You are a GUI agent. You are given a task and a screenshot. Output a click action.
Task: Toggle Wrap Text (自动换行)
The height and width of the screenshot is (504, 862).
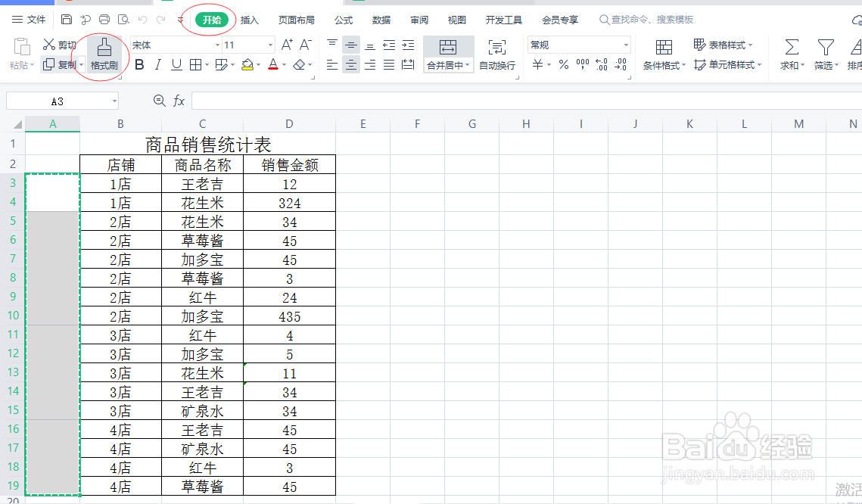click(497, 54)
